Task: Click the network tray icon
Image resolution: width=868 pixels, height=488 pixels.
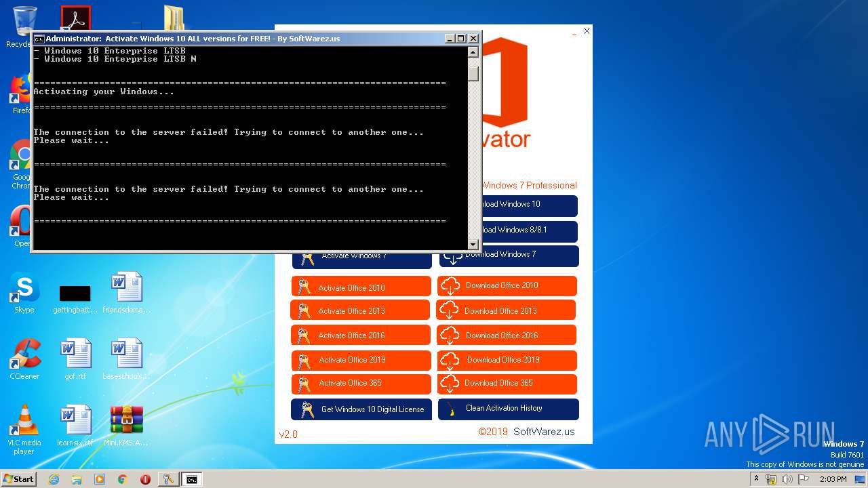Action: point(771,479)
